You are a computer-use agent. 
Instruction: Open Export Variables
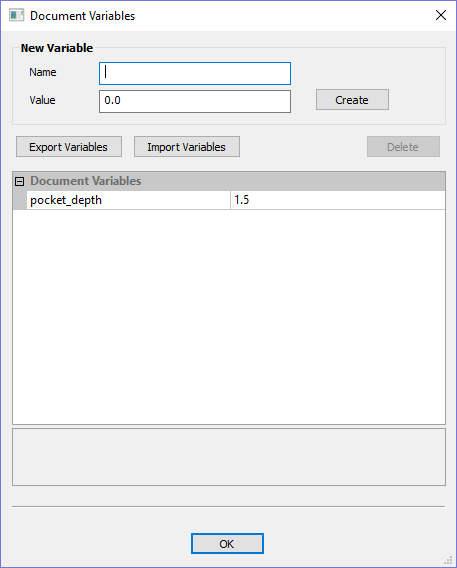69,147
